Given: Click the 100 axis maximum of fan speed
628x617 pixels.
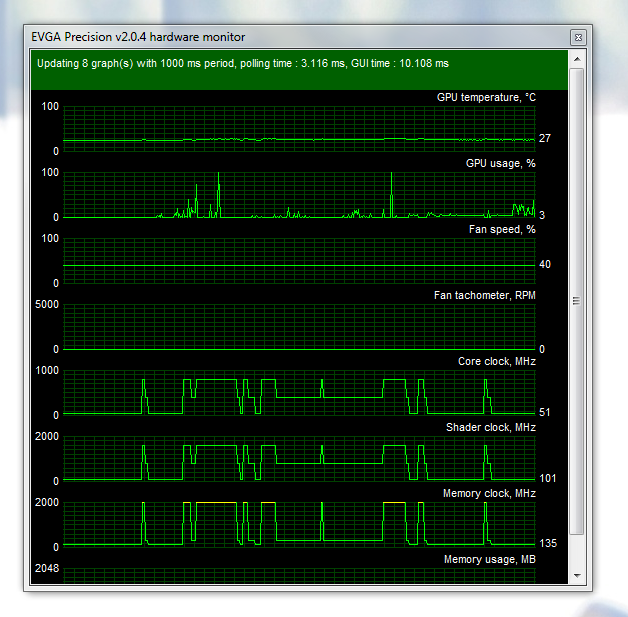Looking at the screenshot, I should coord(50,239).
